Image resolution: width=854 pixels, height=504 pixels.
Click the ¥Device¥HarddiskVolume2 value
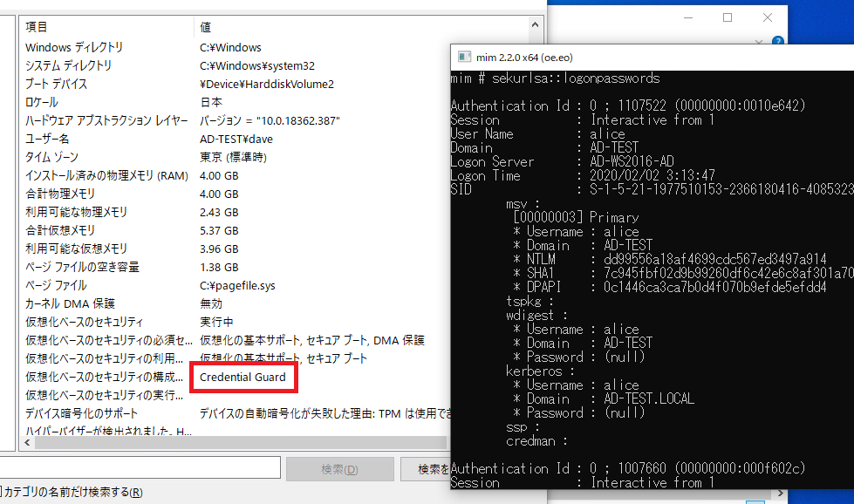(x=267, y=85)
